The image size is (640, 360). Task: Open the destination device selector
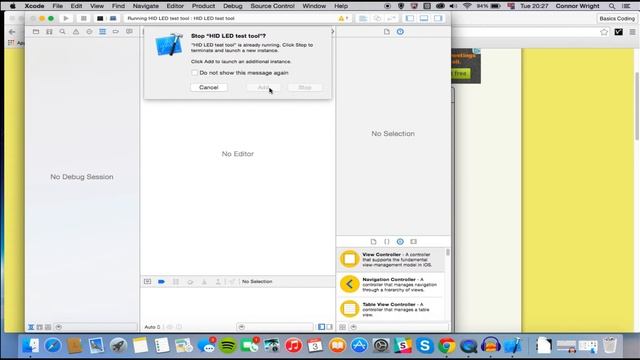(113, 18)
